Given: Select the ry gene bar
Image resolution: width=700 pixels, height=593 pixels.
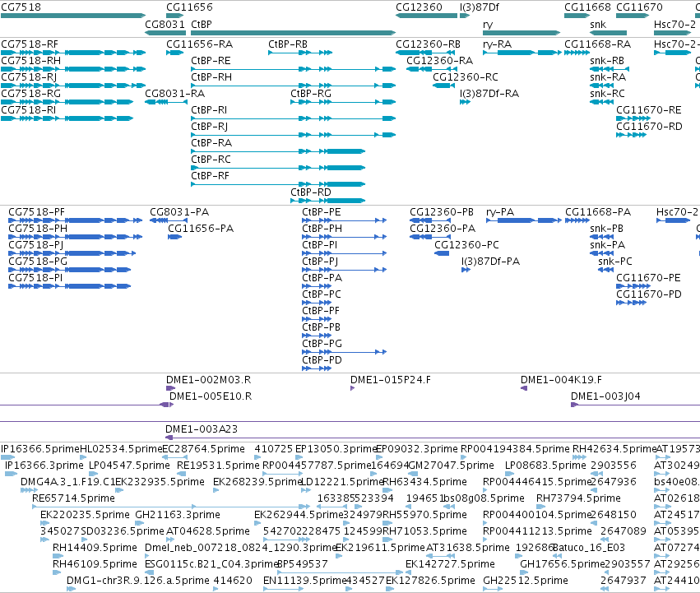Looking at the screenshot, I should coord(522,33).
